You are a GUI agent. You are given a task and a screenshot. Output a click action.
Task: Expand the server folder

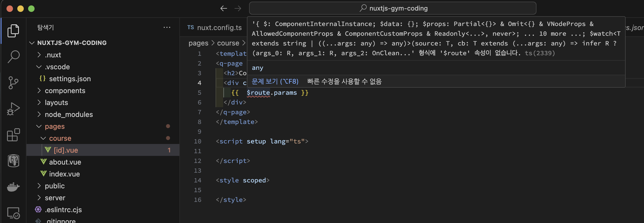click(39, 198)
